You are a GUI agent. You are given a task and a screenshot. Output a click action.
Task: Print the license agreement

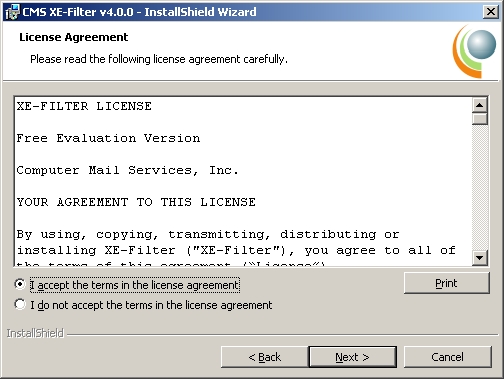(x=447, y=283)
